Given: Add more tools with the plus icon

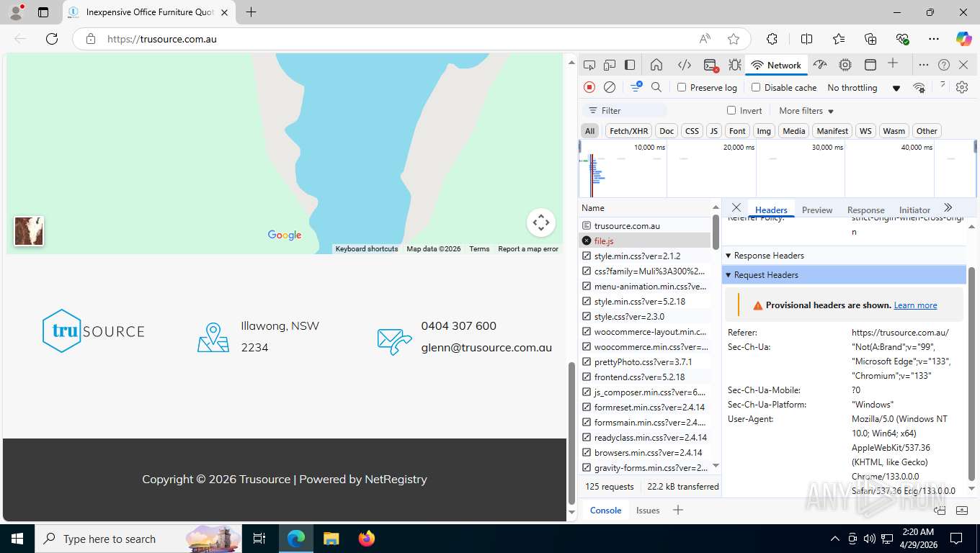Looking at the screenshot, I should (x=893, y=64).
